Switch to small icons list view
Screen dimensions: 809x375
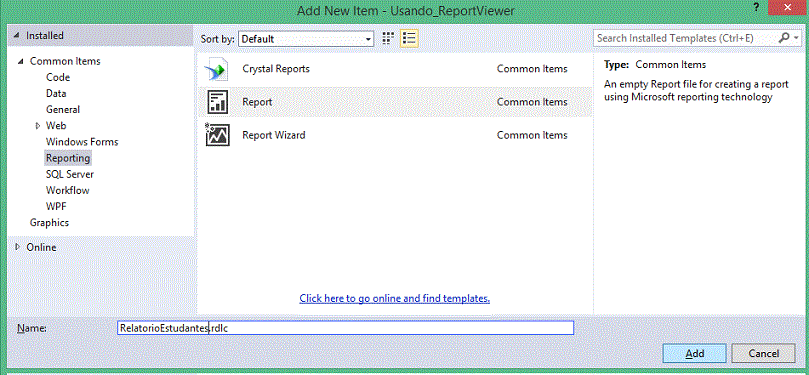[409, 38]
